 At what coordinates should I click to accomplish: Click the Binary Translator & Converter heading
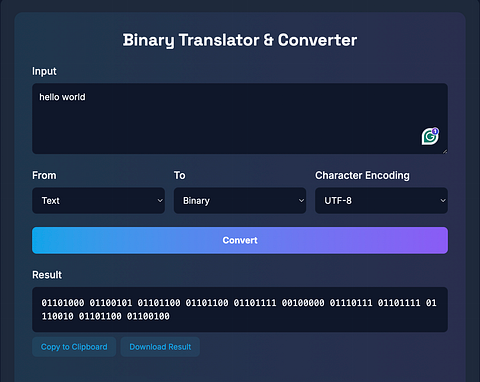(x=240, y=40)
